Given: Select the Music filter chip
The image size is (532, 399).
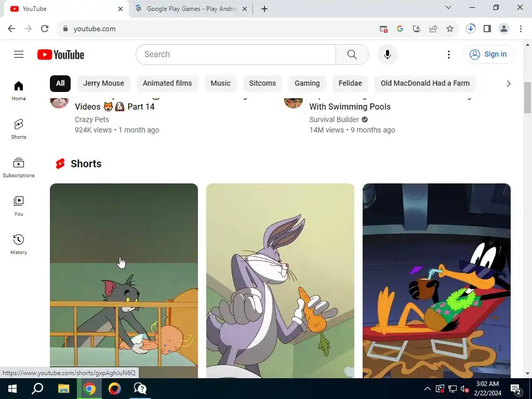Looking at the screenshot, I should click(220, 84).
